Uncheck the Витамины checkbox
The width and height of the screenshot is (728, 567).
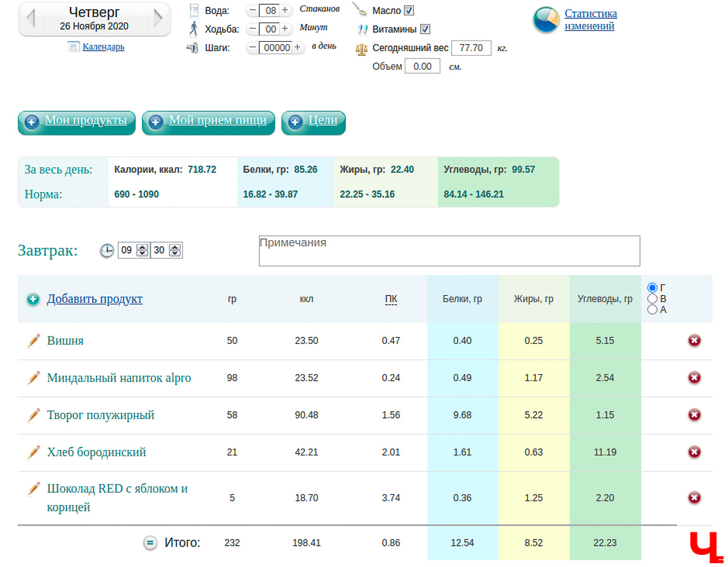pyautogui.click(x=425, y=29)
